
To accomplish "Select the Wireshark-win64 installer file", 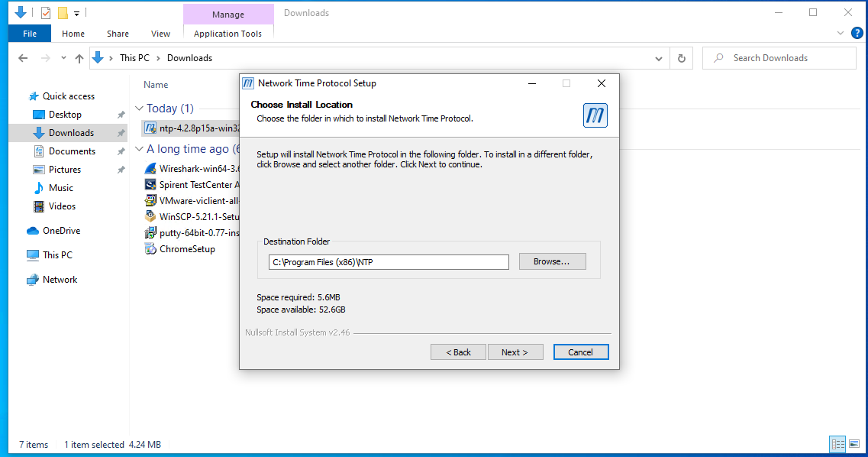I will 192,169.
